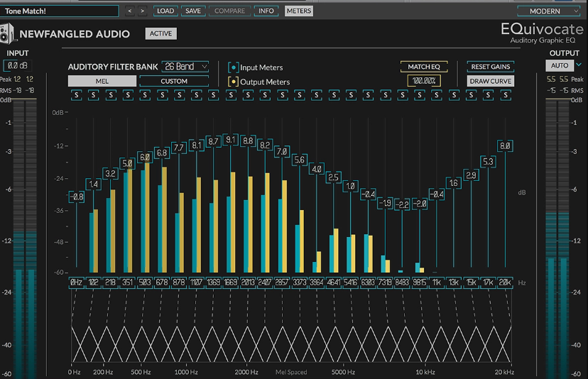Click the 5.3 gain handle at 17k
Screen dimensions: 588x379
(x=489, y=162)
